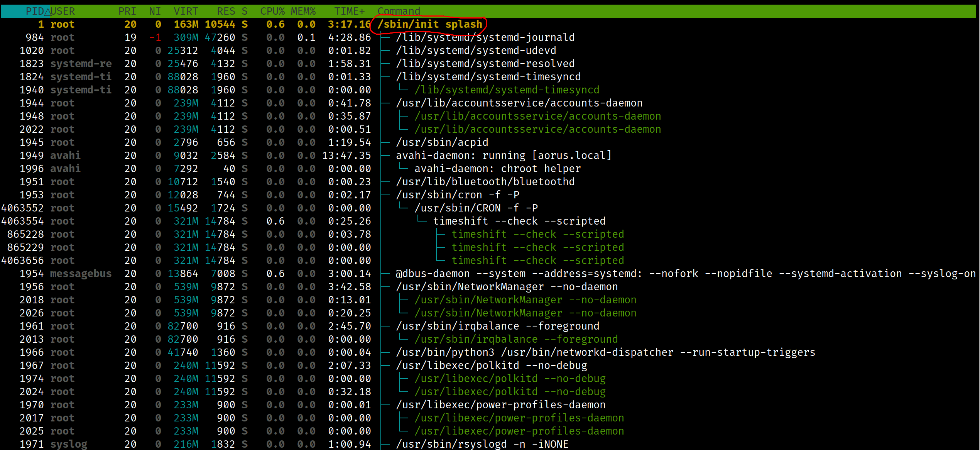Sort by the MEM% column header
Image resolution: width=980 pixels, height=450 pixels.
[x=303, y=11]
